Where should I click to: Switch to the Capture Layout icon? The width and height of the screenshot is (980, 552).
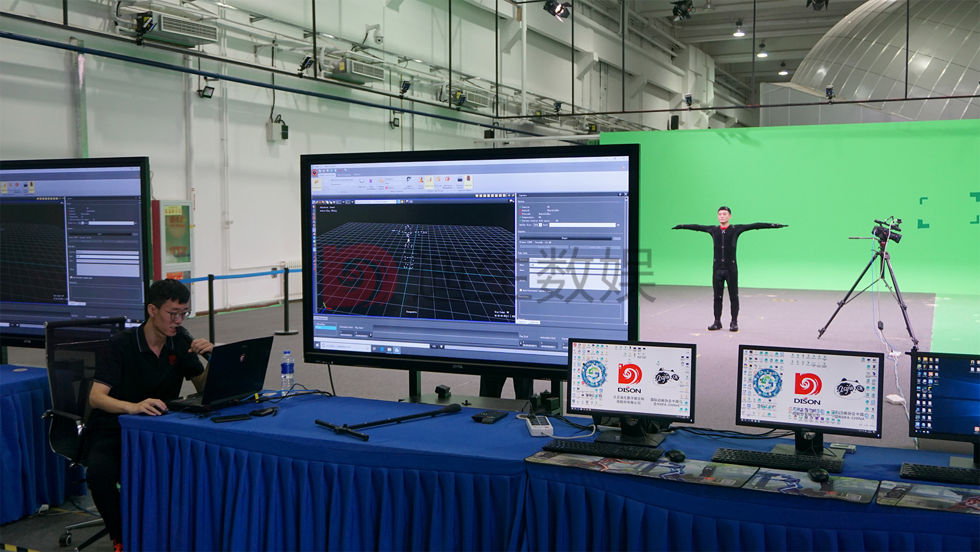point(460,183)
